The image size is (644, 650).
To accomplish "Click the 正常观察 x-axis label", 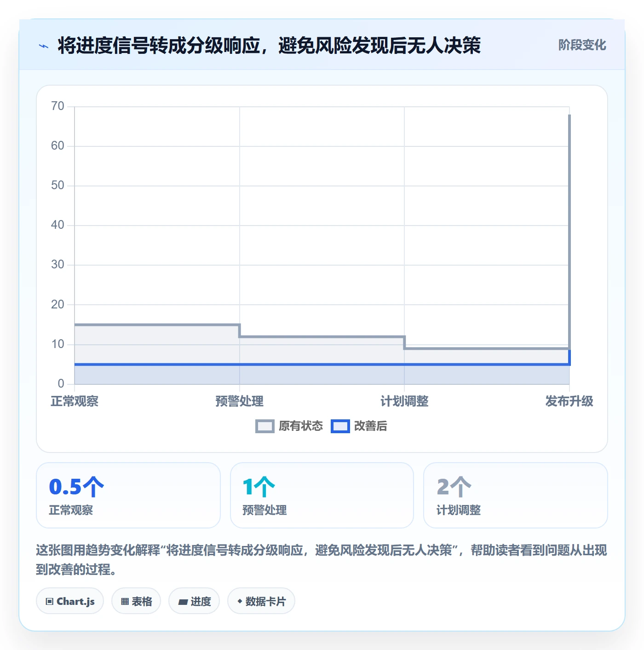I will (x=75, y=401).
